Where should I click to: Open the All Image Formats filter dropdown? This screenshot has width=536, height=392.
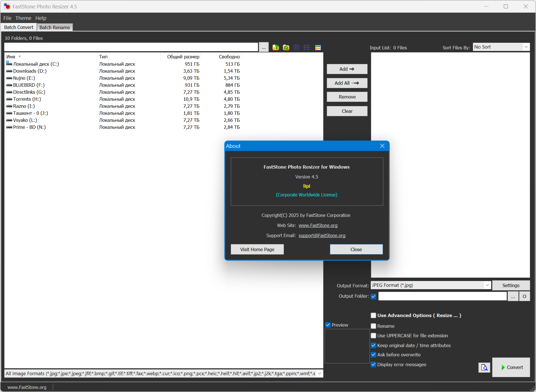320,373
